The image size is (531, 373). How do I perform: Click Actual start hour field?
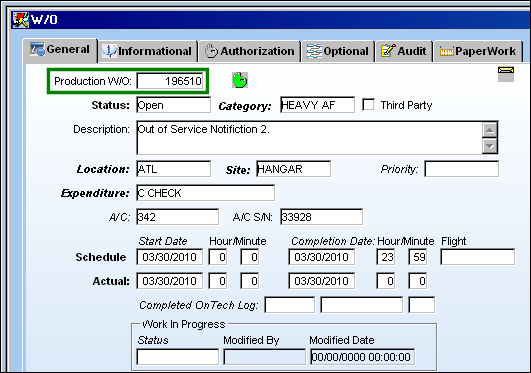coord(218,281)
